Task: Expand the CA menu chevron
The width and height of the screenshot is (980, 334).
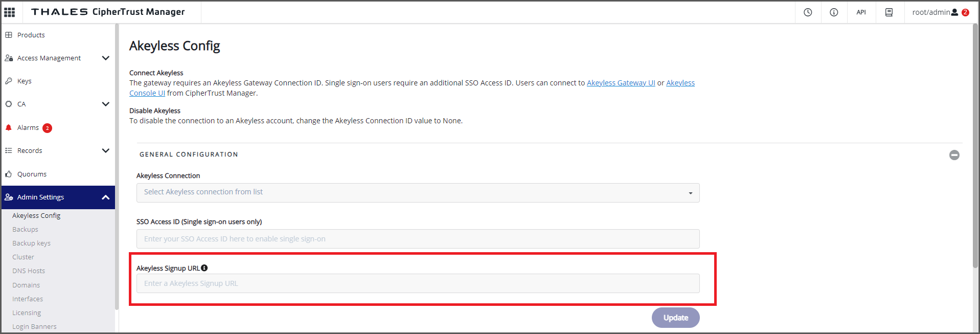Action: (105, 104)
